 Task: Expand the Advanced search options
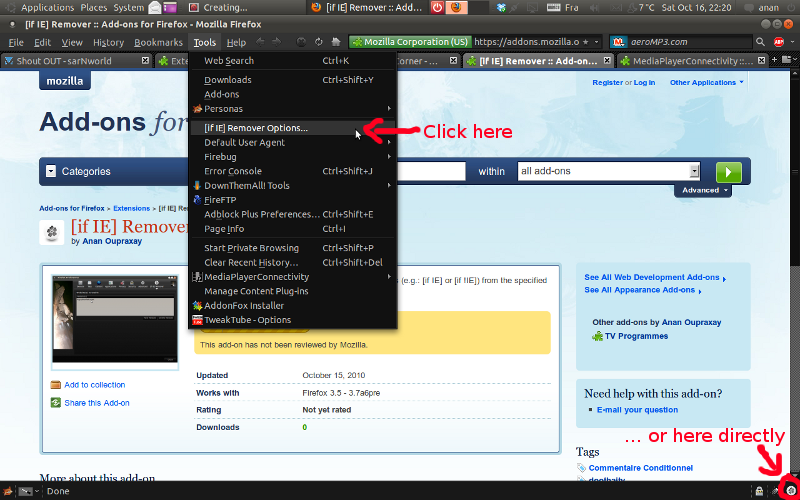(x=705, y=190)
